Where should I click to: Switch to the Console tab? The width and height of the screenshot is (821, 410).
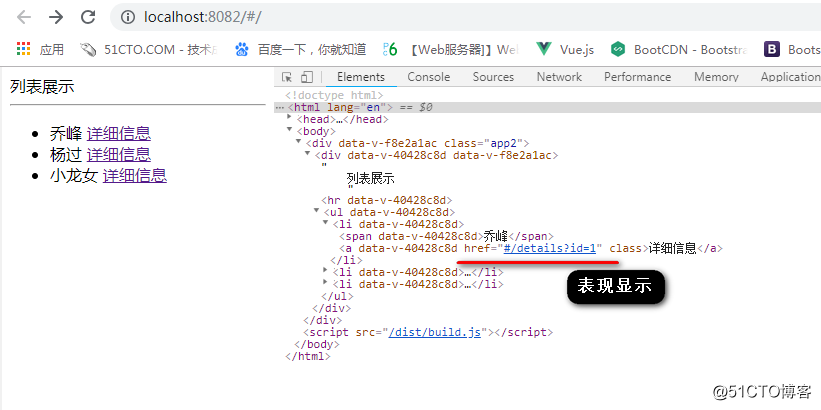point(429,77)
